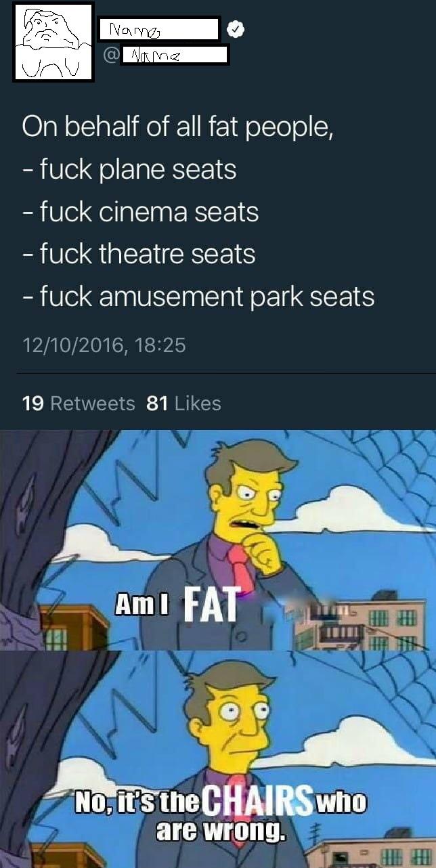Screen dimensions: 436x868
Task: Click the "fuck cinema seats" line
Action: click(x=140, y=212)
